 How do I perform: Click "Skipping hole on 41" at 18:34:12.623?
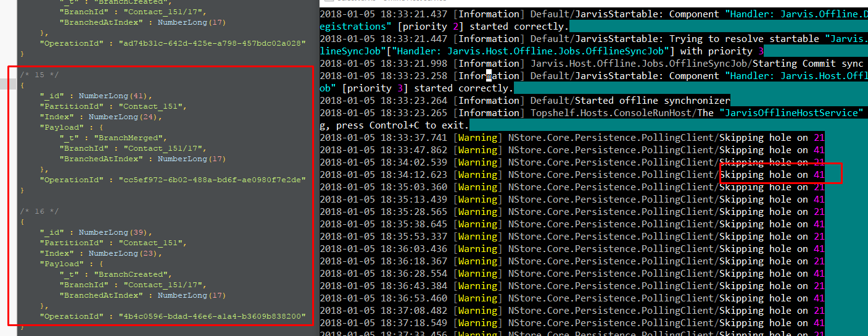(x=772, y=174)
